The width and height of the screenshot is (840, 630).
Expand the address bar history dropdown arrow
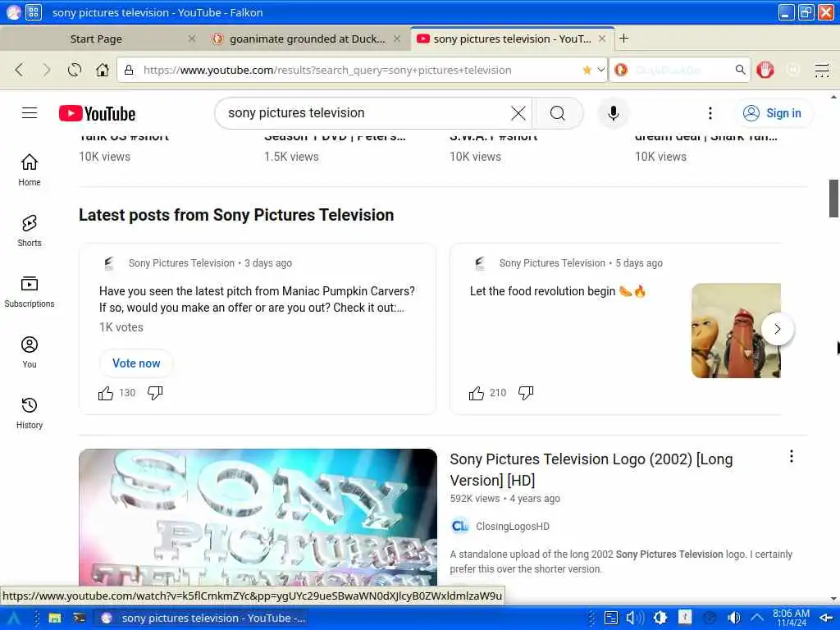click(601, 70)
